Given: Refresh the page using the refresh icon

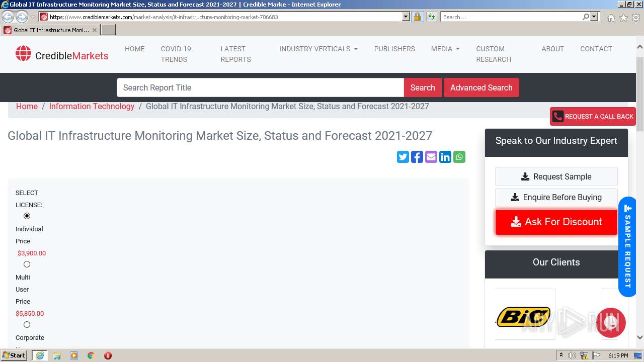Looking at the screenshot, I should 431,17.
